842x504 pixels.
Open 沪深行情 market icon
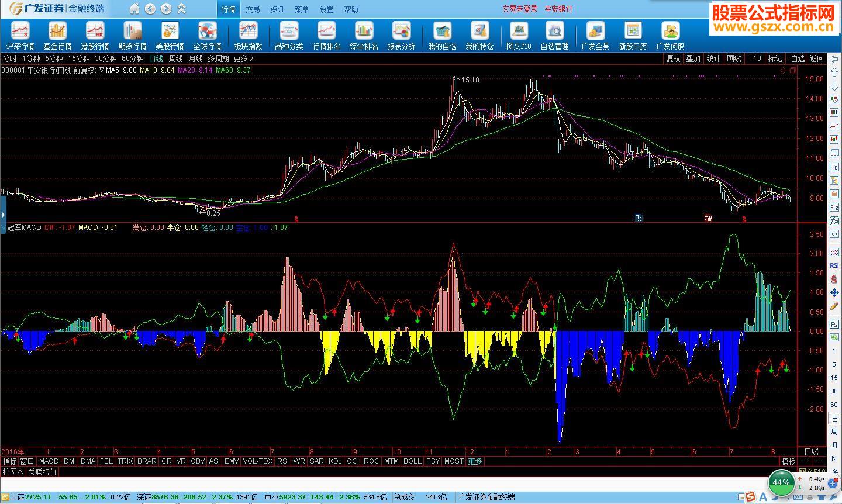[x=20, y=36]
